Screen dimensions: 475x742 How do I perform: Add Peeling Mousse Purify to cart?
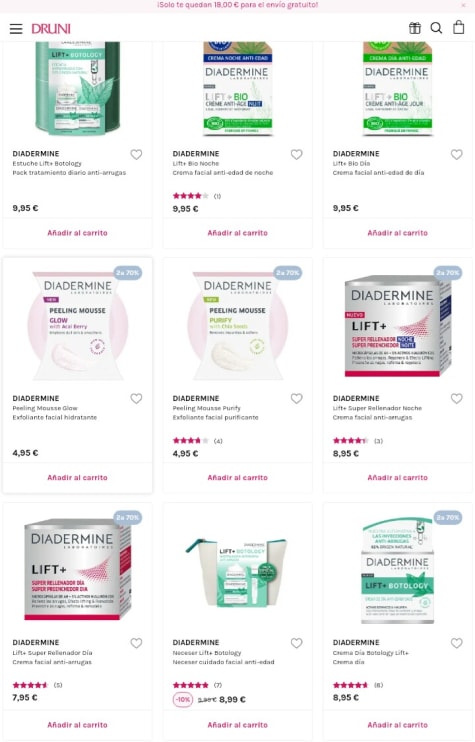point(238,477)
